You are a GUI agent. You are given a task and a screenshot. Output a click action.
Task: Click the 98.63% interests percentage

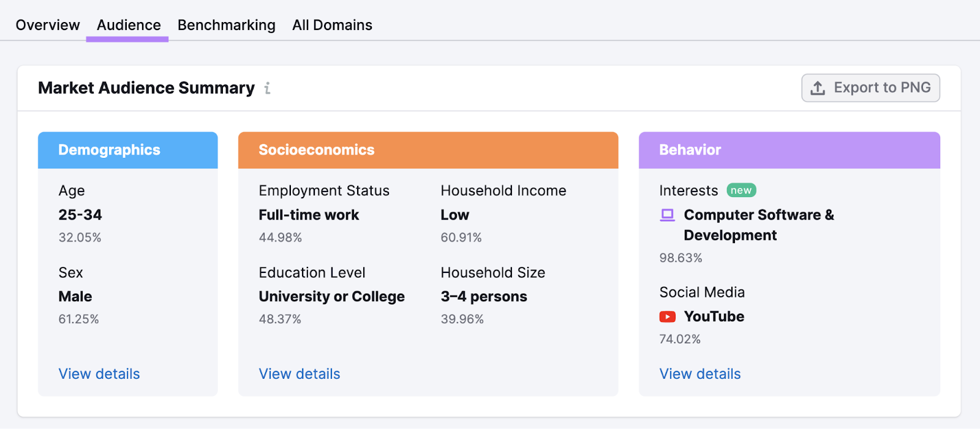tap(681, 258)
